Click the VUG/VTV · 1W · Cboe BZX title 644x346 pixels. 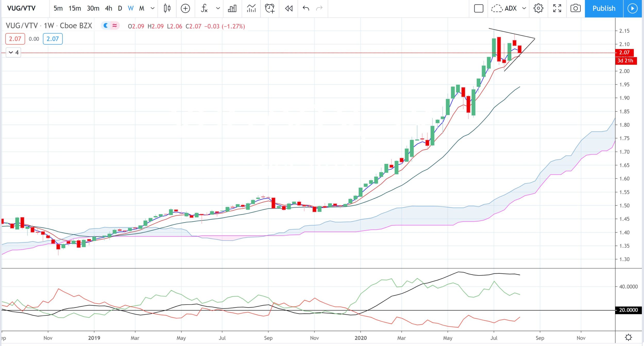tap(49, 26)
